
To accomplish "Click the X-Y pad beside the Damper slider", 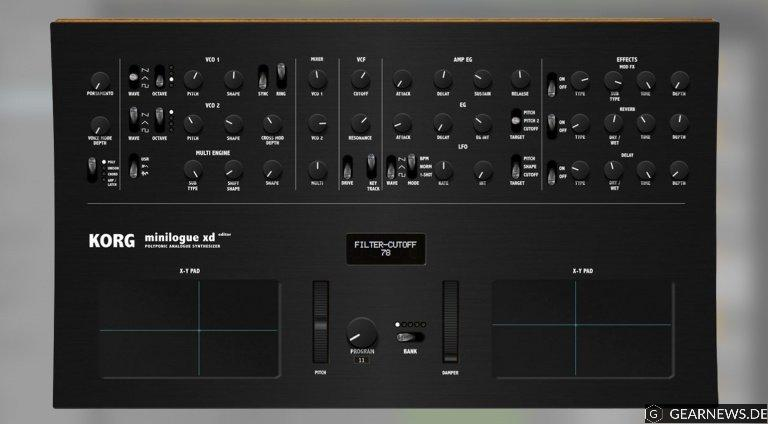I will click(x=582, y=329).
